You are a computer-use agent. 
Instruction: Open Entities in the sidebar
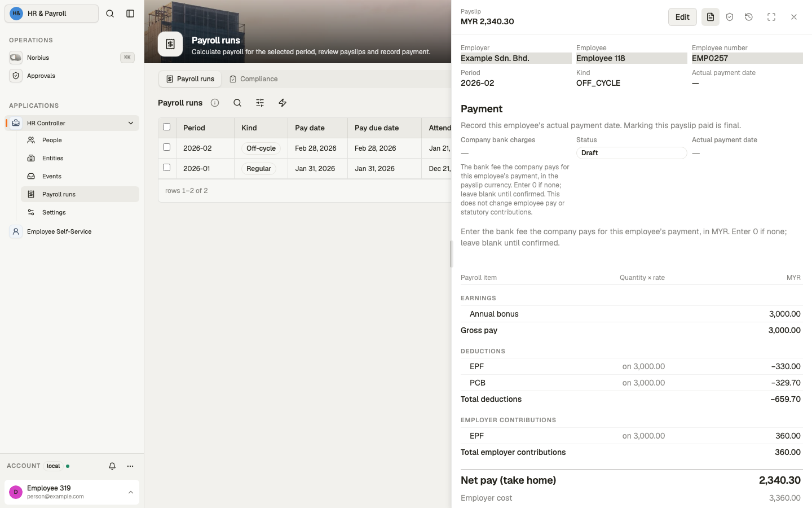pos(80,158)
